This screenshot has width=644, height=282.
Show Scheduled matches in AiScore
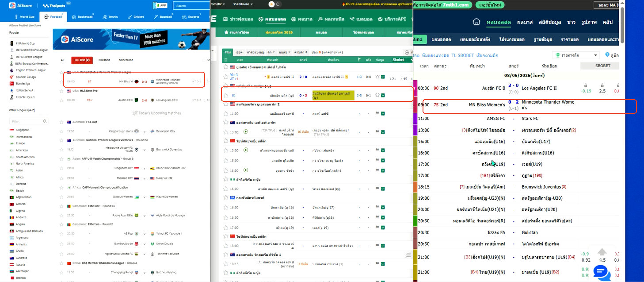[126, 60]
